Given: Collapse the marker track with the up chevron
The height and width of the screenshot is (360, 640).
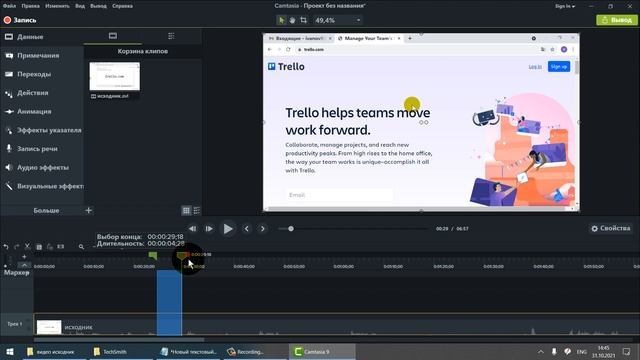Looking at the screenshot, I should tap(24, 265).
